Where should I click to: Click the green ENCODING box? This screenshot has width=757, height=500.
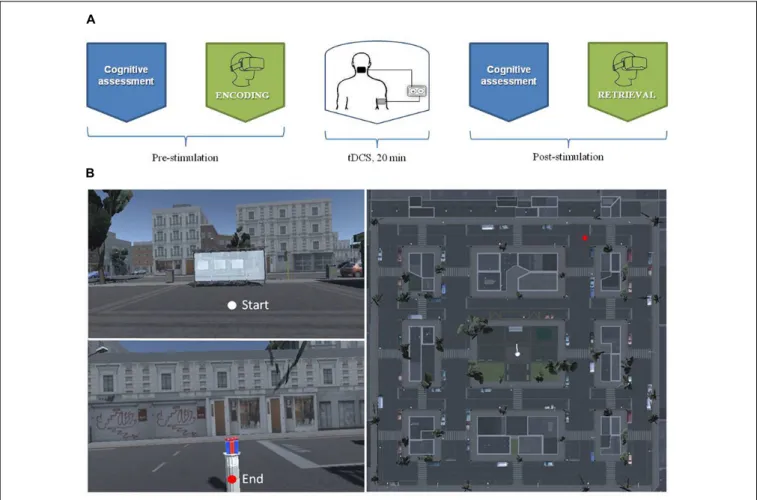pyautogui.click(x=245, y=81)
